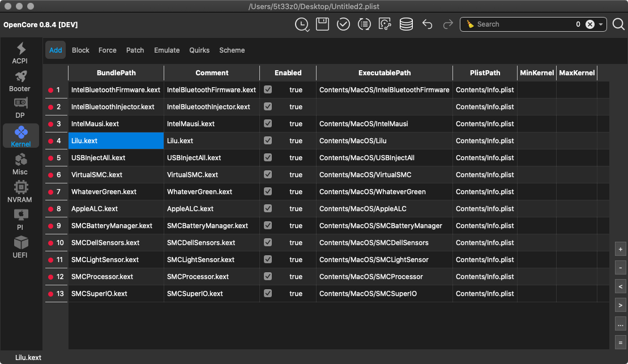The width and height of the screenshot is (628, 364).
Task: Toggle Enabled checkbox for IntelBluetoothInjector.kext
Action: 268,106
